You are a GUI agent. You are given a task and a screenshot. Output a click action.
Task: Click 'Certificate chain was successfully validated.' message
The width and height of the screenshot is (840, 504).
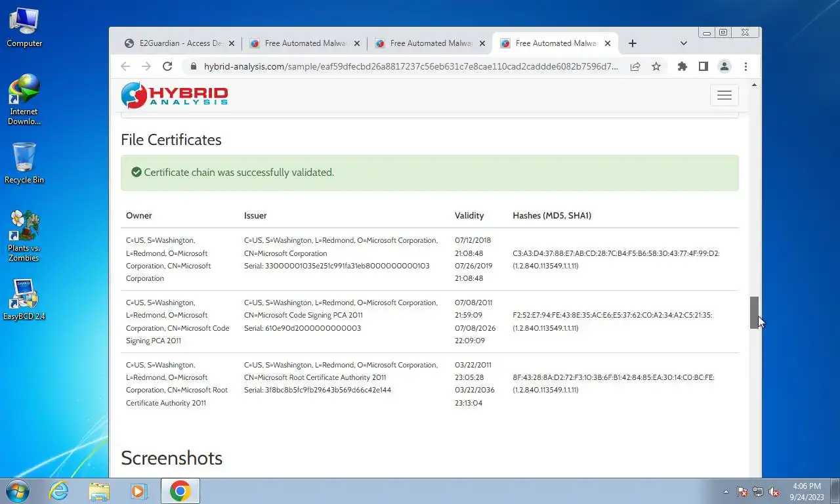(x=239, y=173)
